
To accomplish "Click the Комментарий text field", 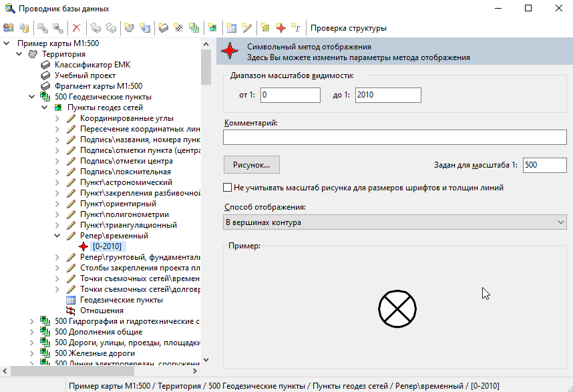I will [x=395, y=138].
